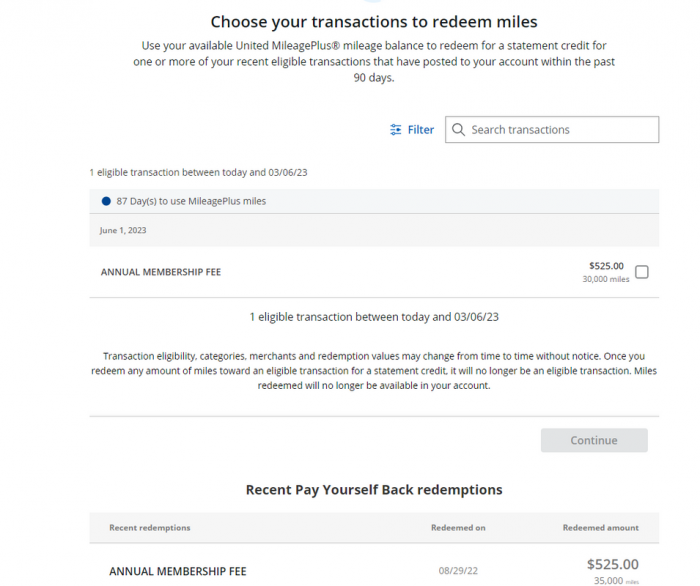Image resolution: width=700 pixels, height=586 pixels.
Task: Click the Recent Pay Yourself Back redemptions heading
Action: (x=374, y=490)
